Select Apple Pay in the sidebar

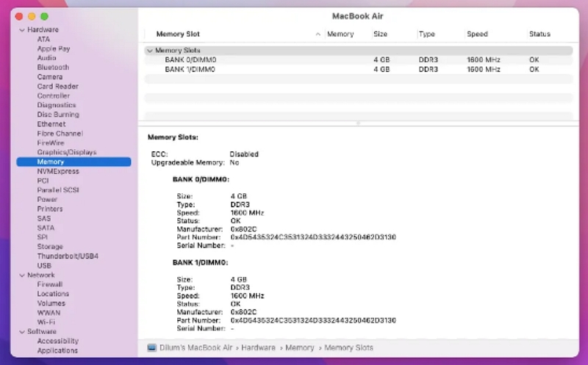54,48
